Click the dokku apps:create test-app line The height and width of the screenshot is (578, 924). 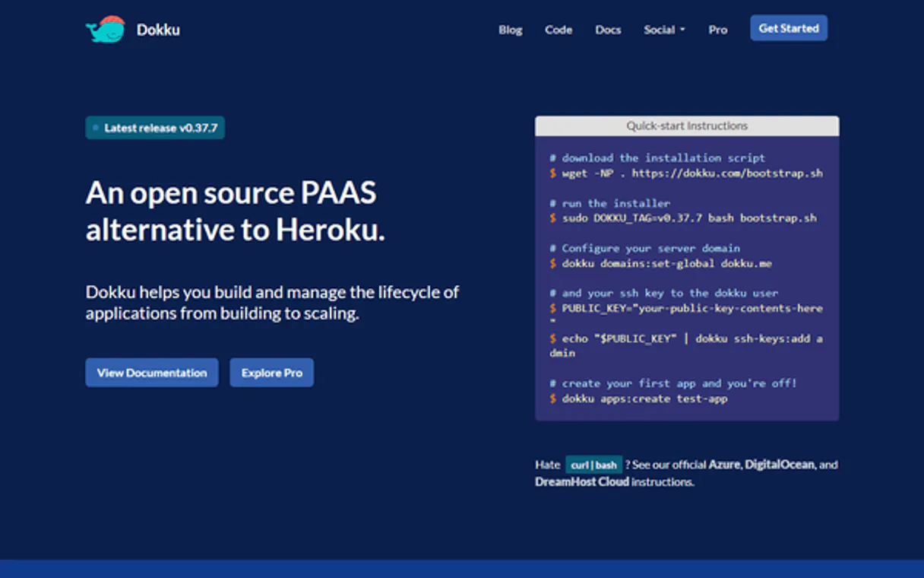pyautogui.click(x=644, y=399)
